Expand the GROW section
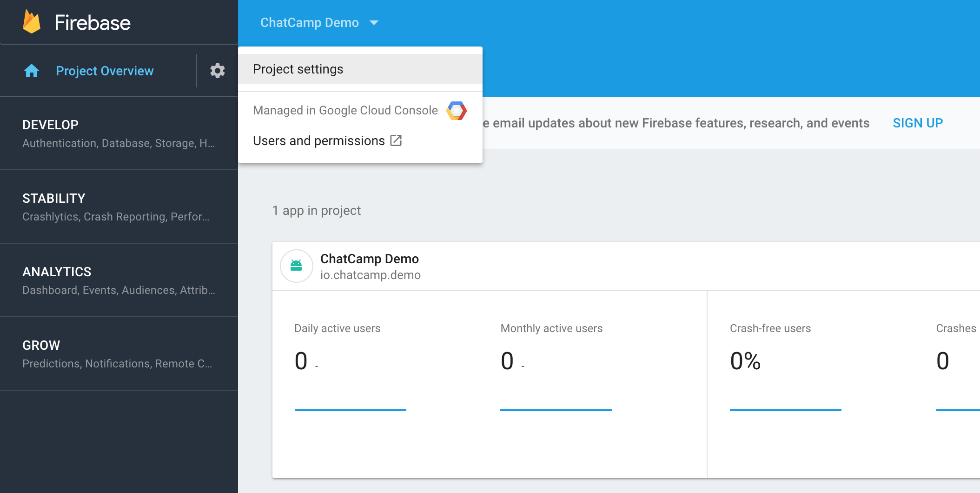This screenshot has width=980, height=493. coord(119,353)
